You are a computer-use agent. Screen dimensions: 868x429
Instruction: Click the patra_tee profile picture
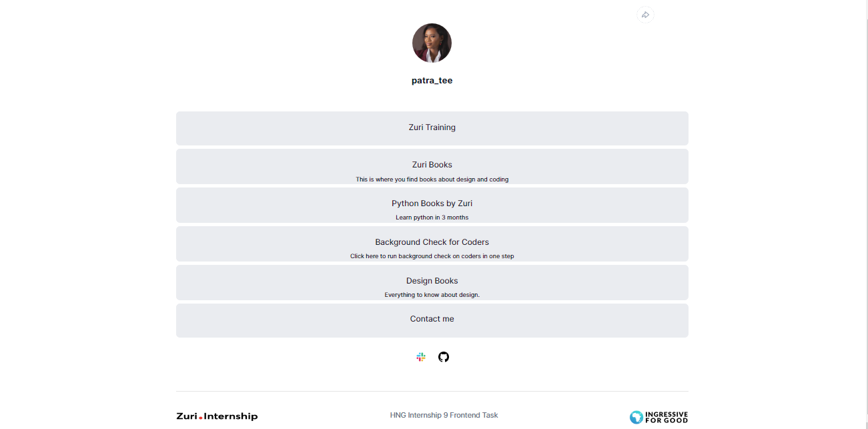pyautogui.click(x=432, y=43)
